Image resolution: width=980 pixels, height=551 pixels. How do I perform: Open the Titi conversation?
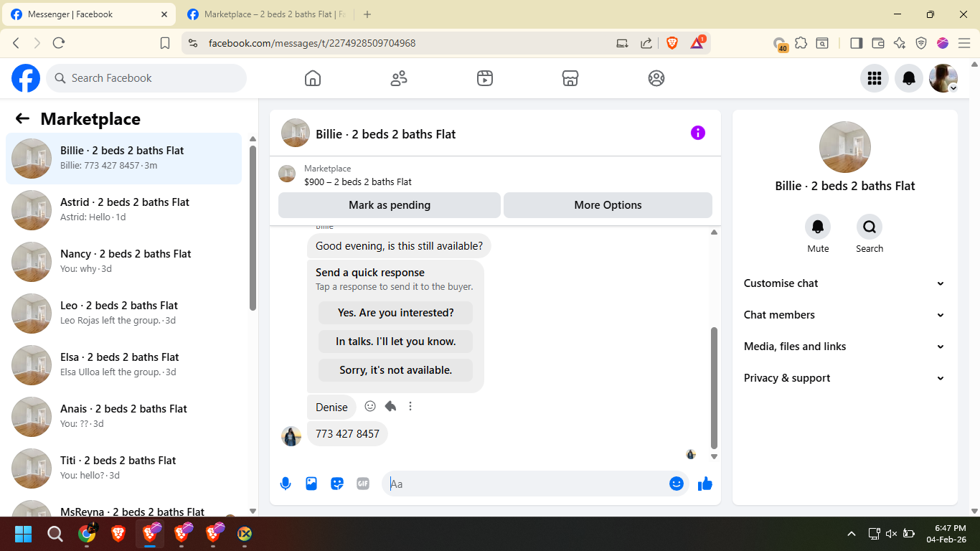[123, 468]
